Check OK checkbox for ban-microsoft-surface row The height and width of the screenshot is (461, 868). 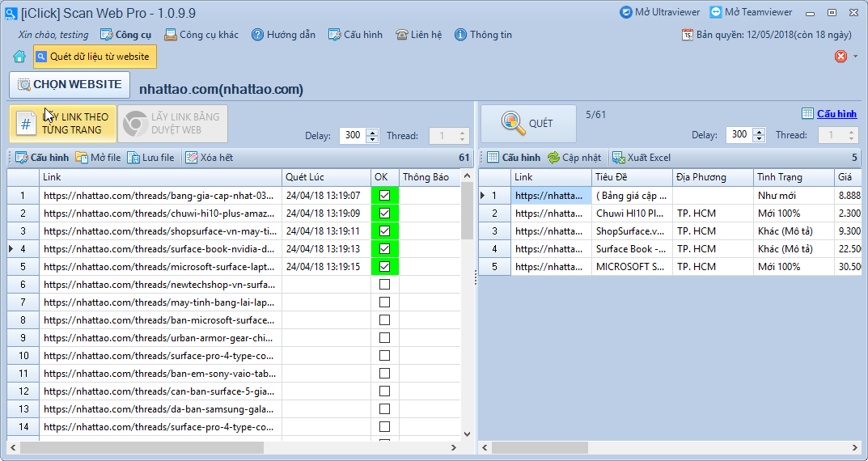point(385,320)
